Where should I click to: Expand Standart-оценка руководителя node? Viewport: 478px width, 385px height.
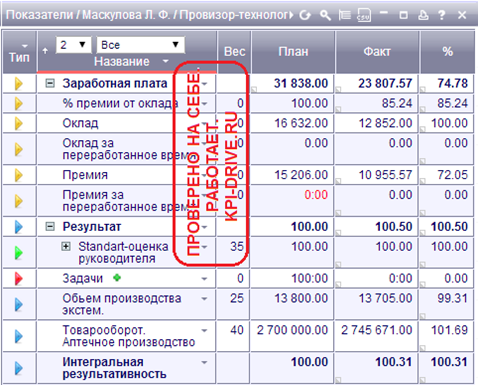click(x=66, y=246)
